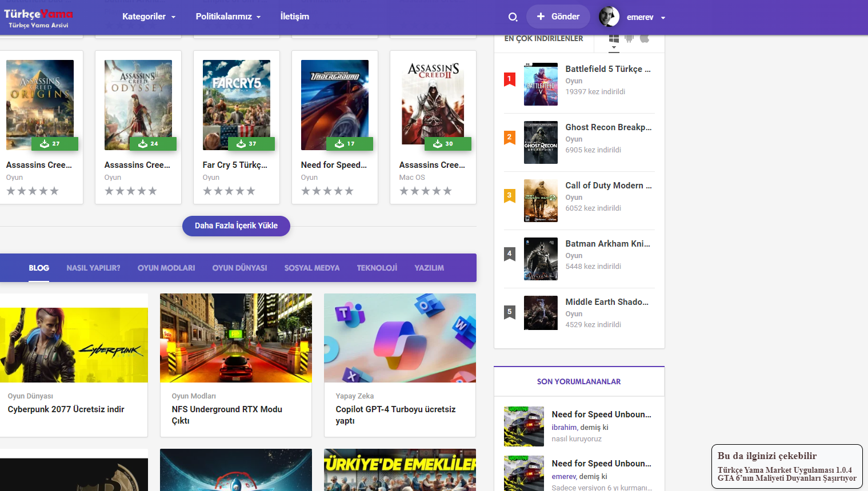The height and width of the screenshot is (491, 868).
Task: Open Türkçe Yama Market Uygulaması 1.0.4 suggestion
Action: pyautogui.click(x=785, y=470)
